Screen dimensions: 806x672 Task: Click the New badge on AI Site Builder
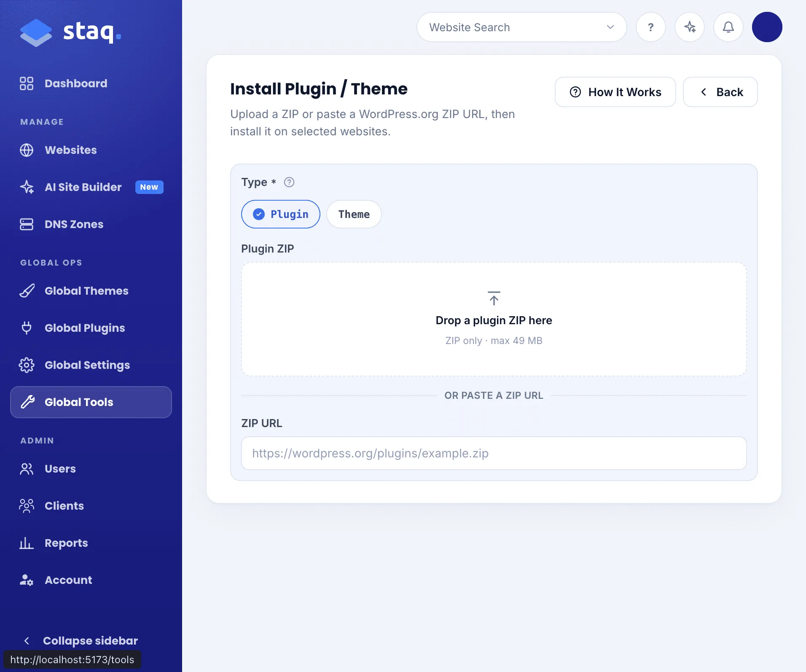coord(149,187)
